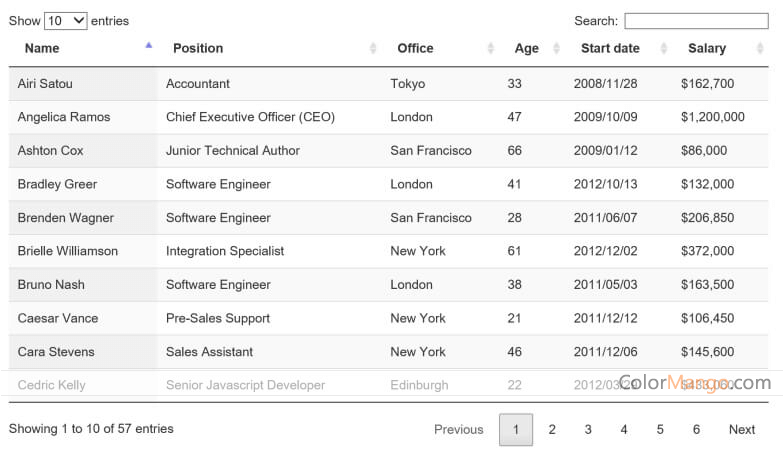This screenshot has height=454, width=783.
Task: Click inside the Search input field
Action: [696, 21]
